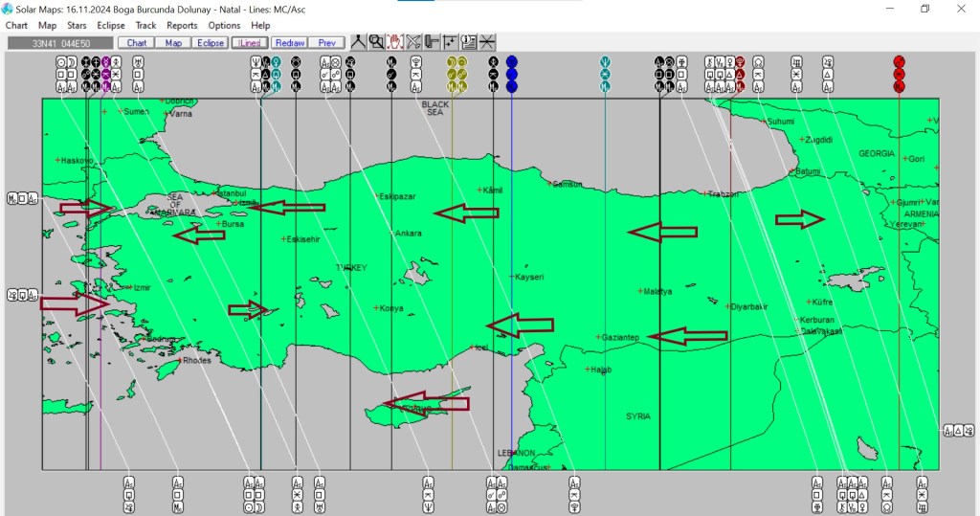
Task: Expand the Stars menu
Action: [77, 25]
